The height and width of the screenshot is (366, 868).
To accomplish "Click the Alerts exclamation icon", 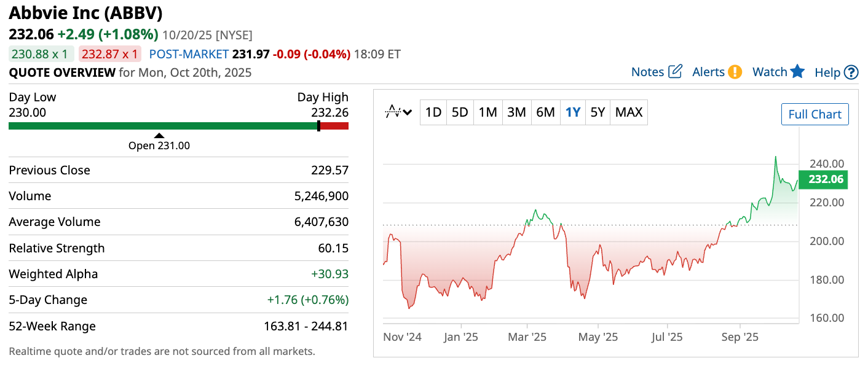I will pyautogui.click(x=735, y=72).
